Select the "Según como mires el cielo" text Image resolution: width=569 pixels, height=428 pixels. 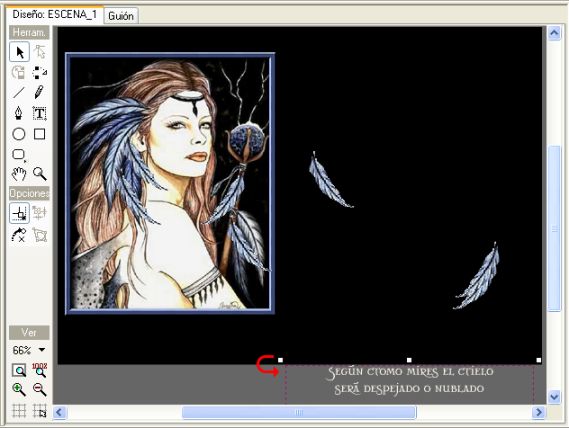click(410, 372)
